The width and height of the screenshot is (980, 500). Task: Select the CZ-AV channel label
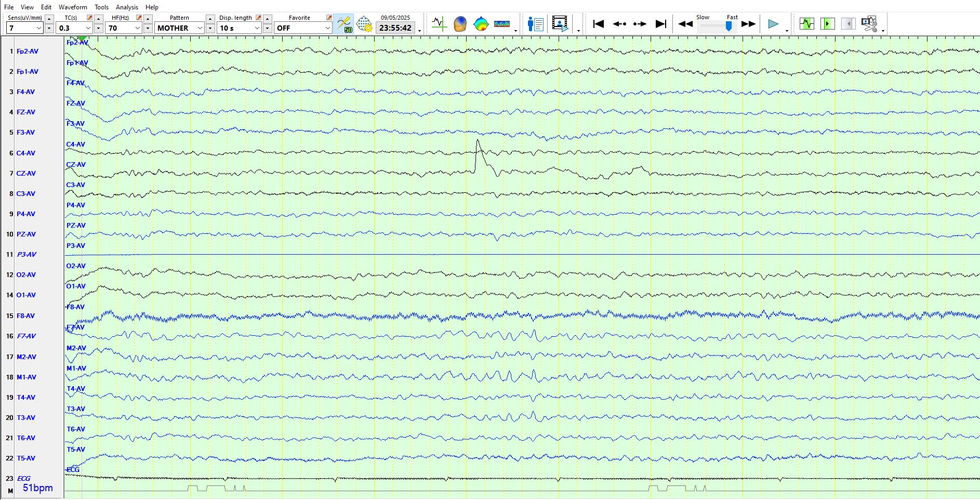[x=26, y=174]
